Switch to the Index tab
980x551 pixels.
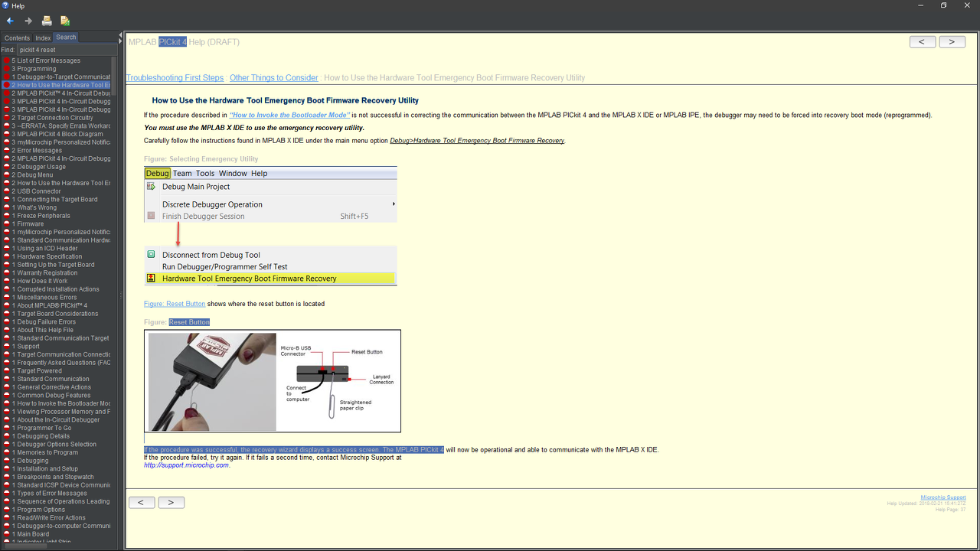pyautogui.click(x=43, y=37)
